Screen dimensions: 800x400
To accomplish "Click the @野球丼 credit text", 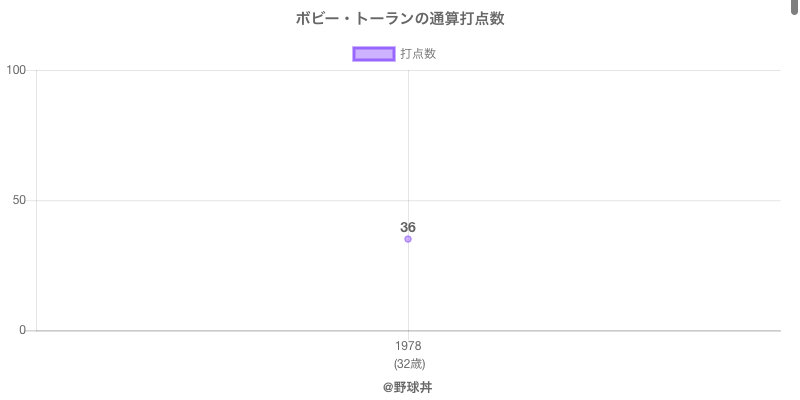I will click(x=407, y=387).
